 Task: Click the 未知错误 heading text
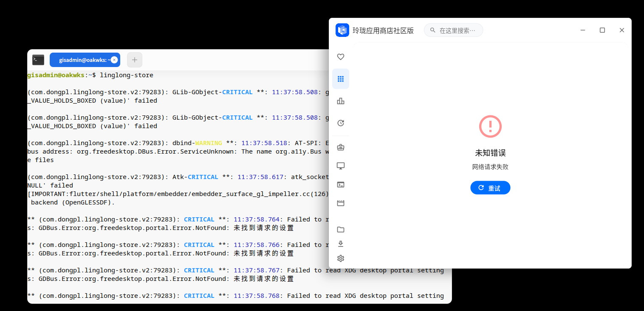coord(490,153)
